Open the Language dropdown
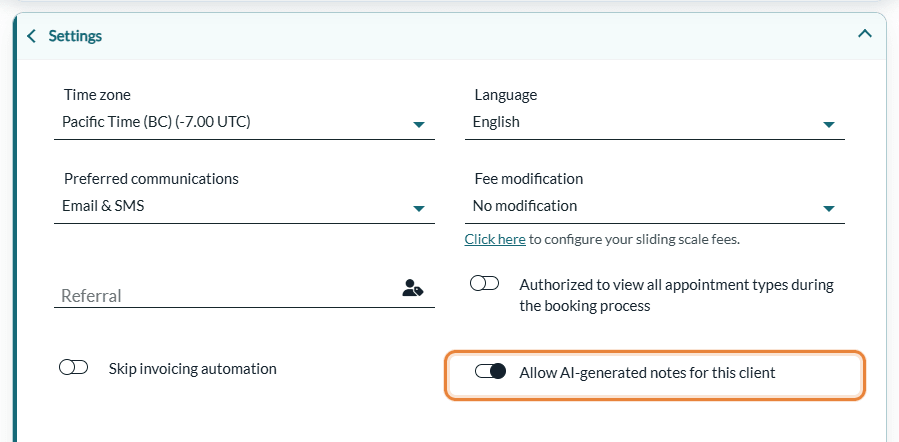 pyautogui.click(x=655, y=122)
